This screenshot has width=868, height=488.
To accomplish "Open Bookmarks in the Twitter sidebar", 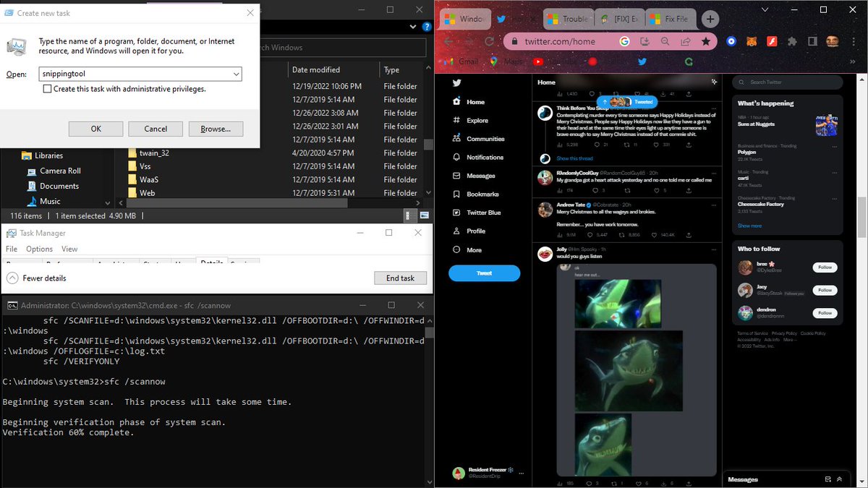I will click(x=475, y=194).
